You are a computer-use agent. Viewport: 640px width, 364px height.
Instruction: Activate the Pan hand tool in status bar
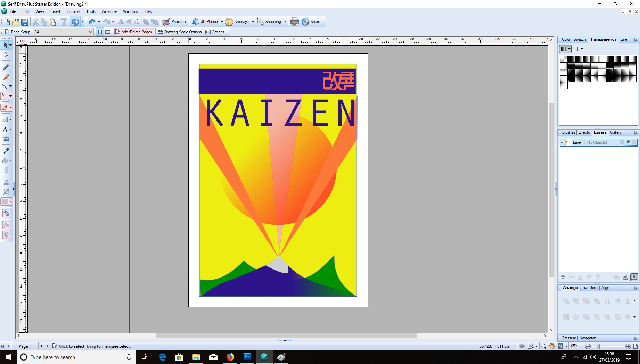552,346
